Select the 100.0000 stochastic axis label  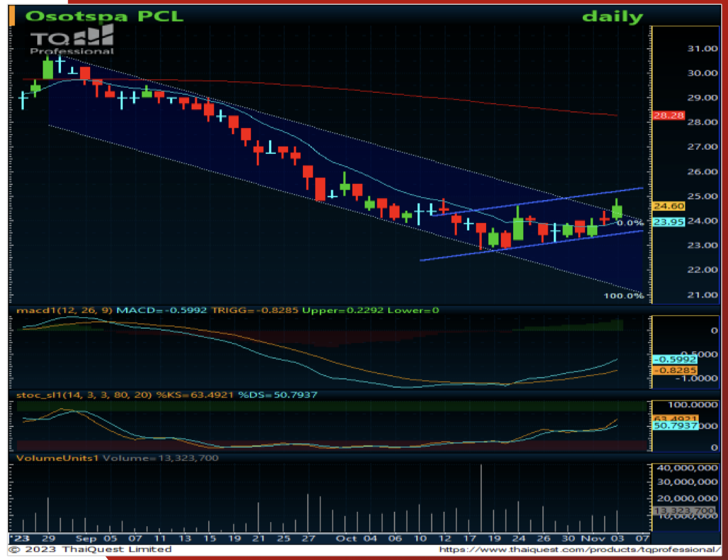(692, 405)
